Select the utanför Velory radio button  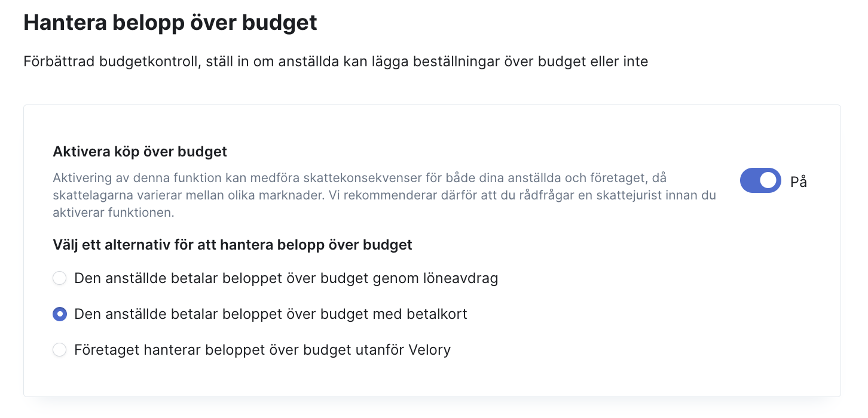(x=60, y=350)
